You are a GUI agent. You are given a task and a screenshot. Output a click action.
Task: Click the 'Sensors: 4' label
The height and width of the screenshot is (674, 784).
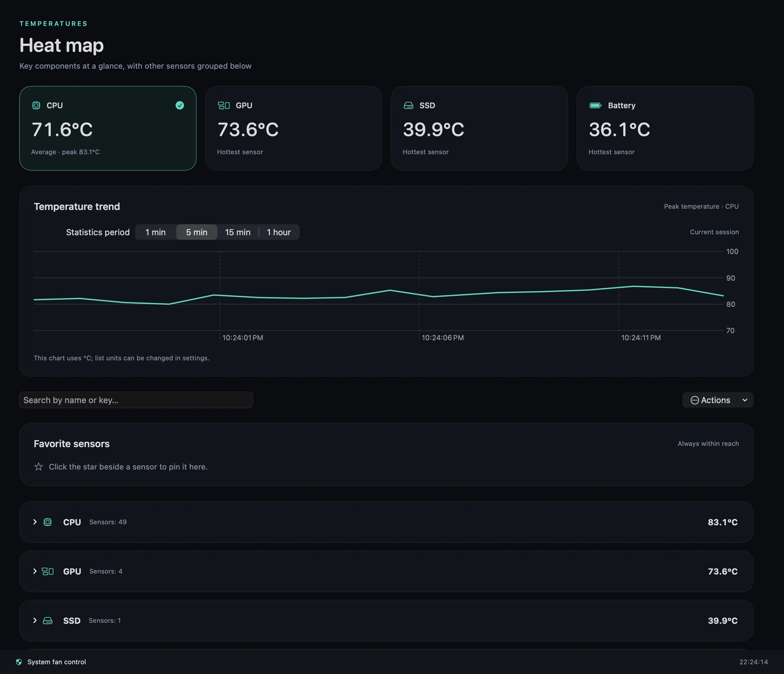point(106,571)
